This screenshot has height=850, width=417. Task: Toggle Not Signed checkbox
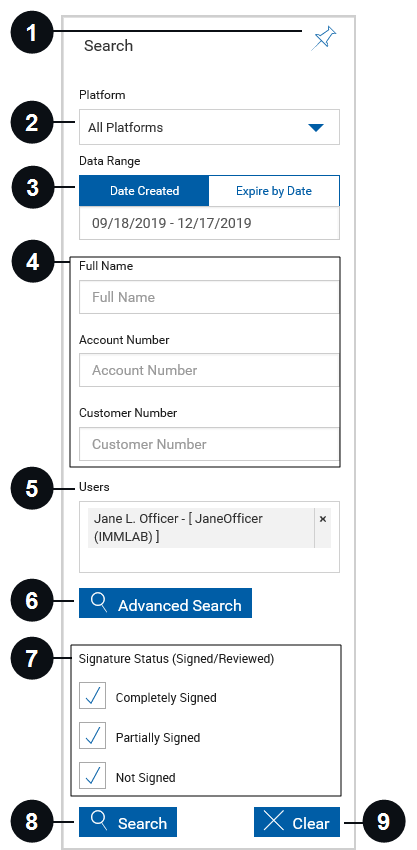93,776
